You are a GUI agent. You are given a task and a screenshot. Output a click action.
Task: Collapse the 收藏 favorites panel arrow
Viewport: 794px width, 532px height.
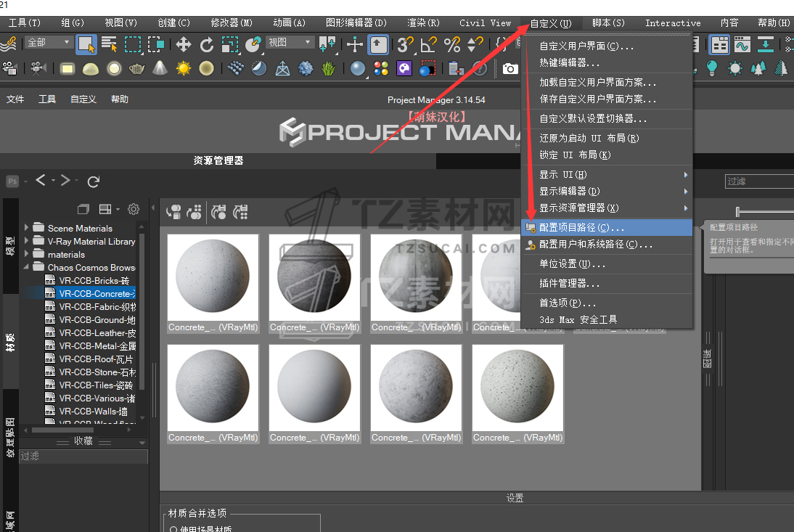tap(142, 443)
